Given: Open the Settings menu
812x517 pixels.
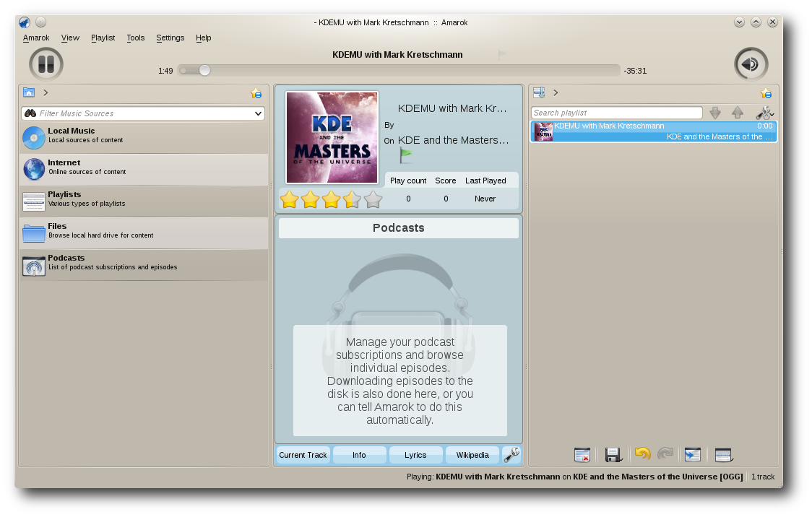Looking at the screenshot, I should (170, 38).
